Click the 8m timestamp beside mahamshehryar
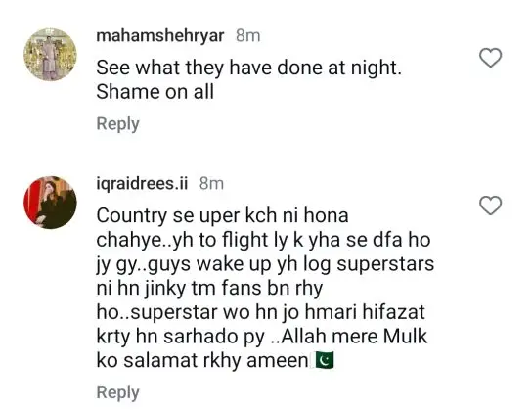The height and width of the screenshot is (411, 532). [248, 35]
